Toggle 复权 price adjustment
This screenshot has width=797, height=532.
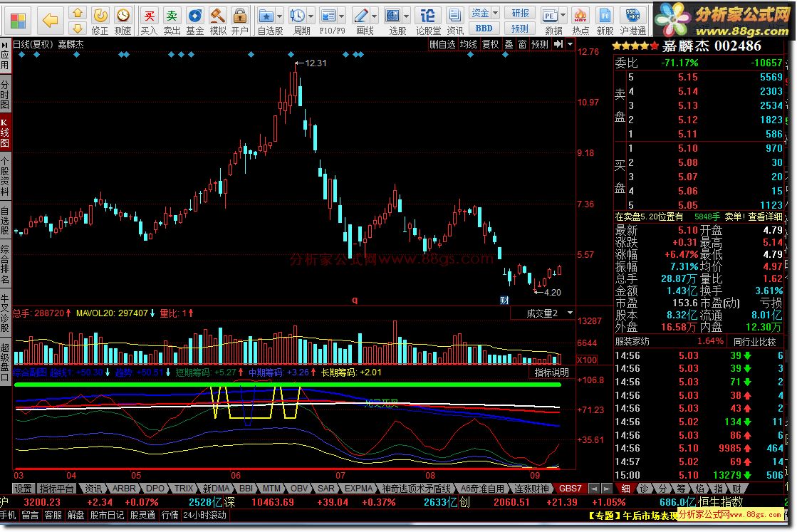tap(491, 44)
